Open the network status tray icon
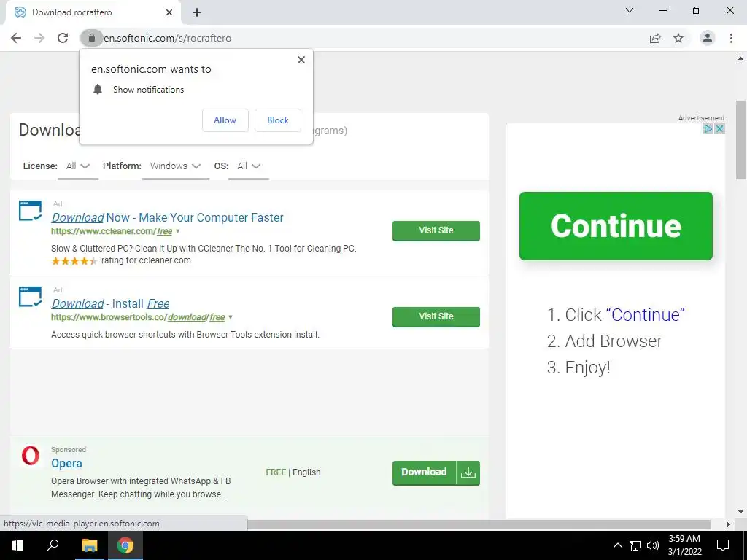Screen dimensions: 747x560 point(635,545)
